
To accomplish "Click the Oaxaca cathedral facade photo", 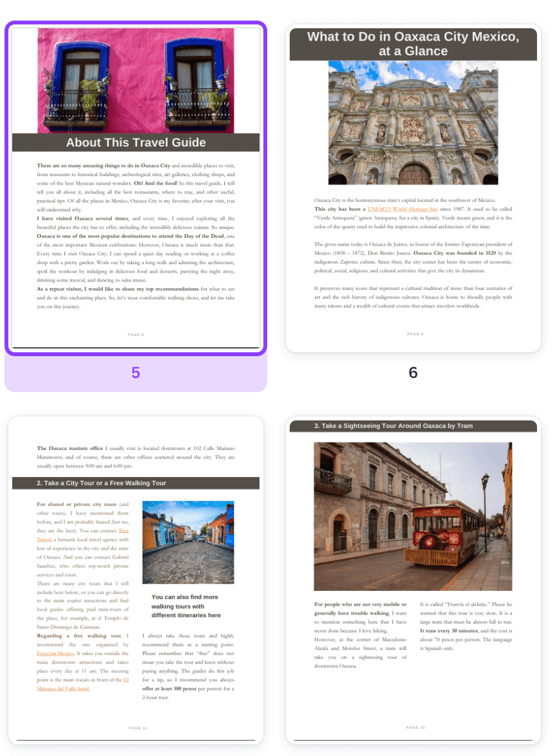I will 413,123.
